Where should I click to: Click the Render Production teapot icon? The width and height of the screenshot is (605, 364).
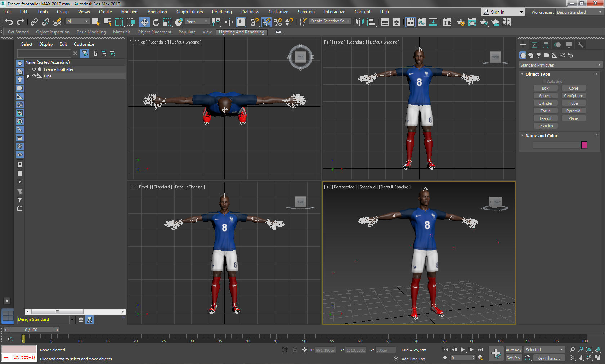pyautogui.click(x=484, y=22)
